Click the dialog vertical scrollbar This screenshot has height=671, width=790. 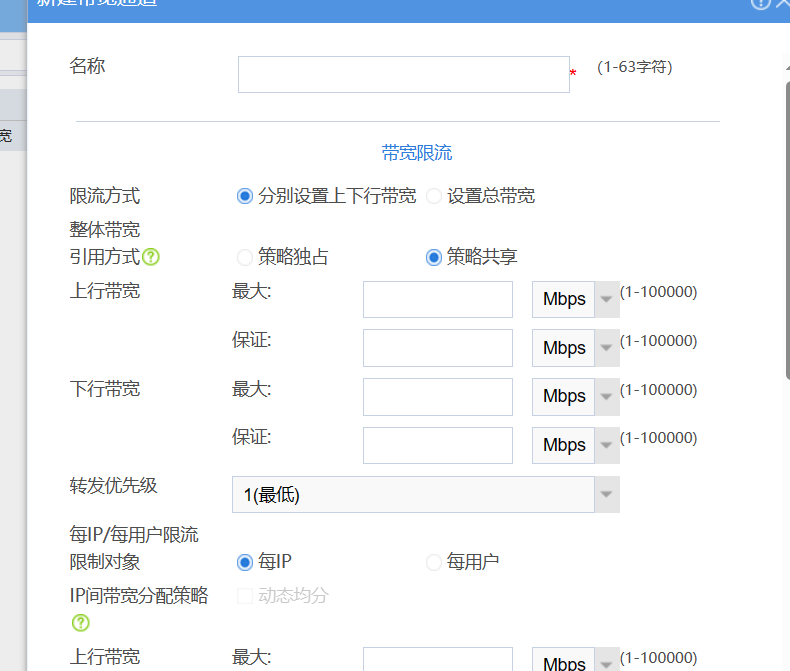point(787,229)
